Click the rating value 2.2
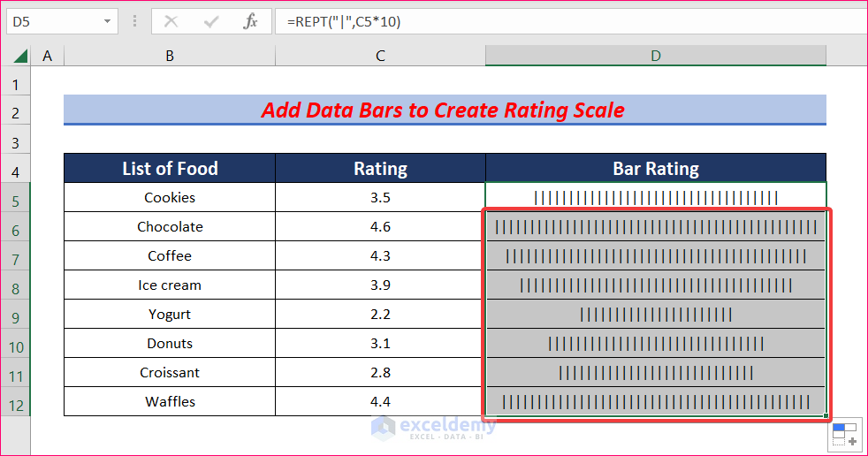The height and width of the screenshot is (456, 868). (x=380, y=315)
